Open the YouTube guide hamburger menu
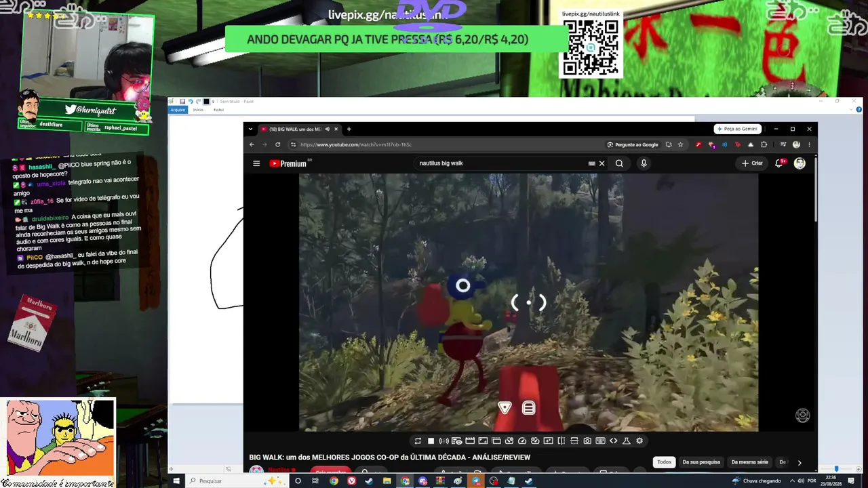Screen dimensions: 868x488 [256, 163]
